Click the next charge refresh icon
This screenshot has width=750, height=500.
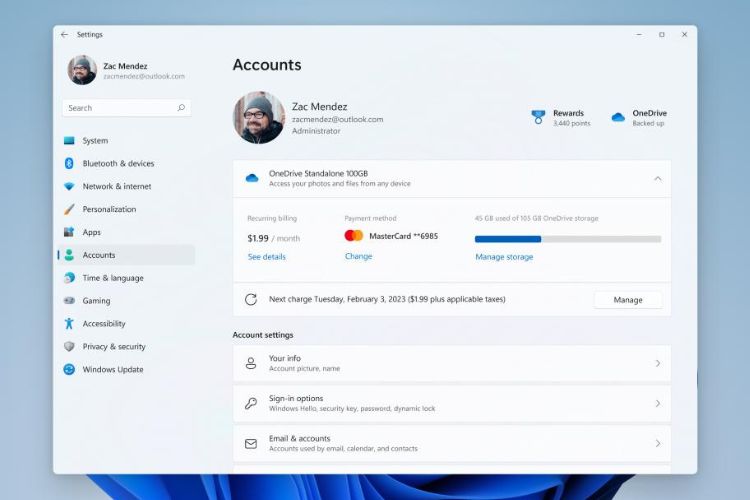tap(251, 300)
